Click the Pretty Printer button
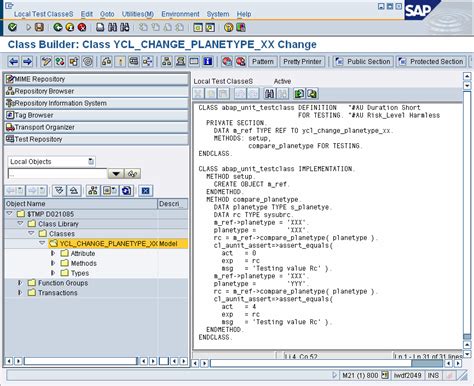 pos(302,61)
